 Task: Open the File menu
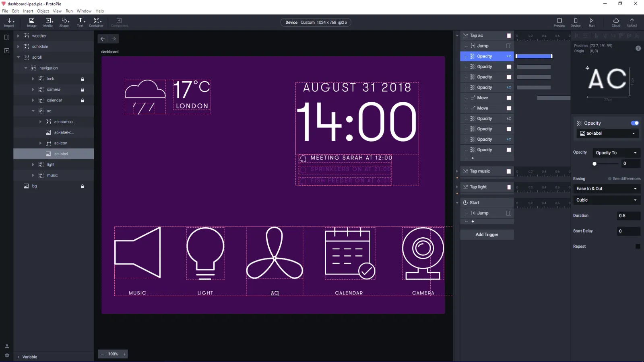[x=5, y=11]
